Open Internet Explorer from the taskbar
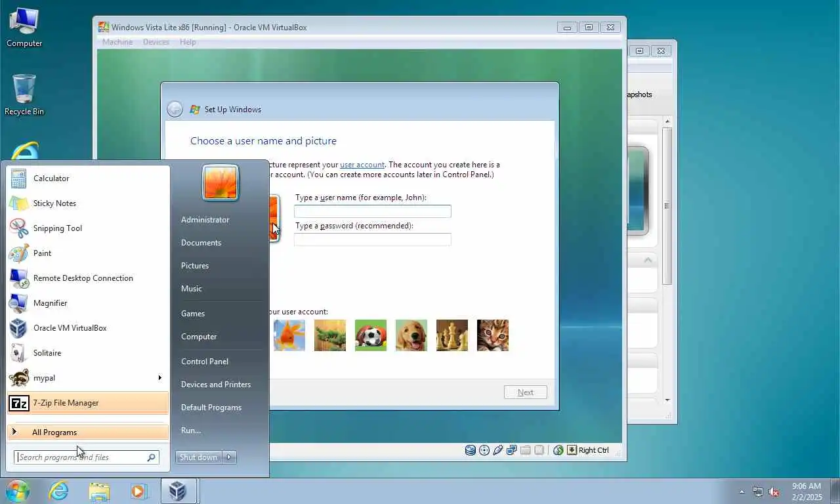Screen dimensions: 840x504 click(x=58, y=491)
